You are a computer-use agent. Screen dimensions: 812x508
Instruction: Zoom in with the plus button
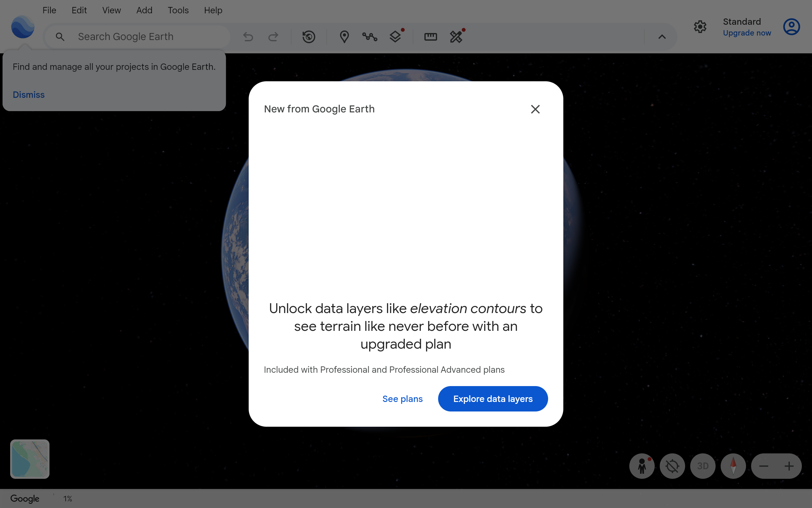(789, 466)
